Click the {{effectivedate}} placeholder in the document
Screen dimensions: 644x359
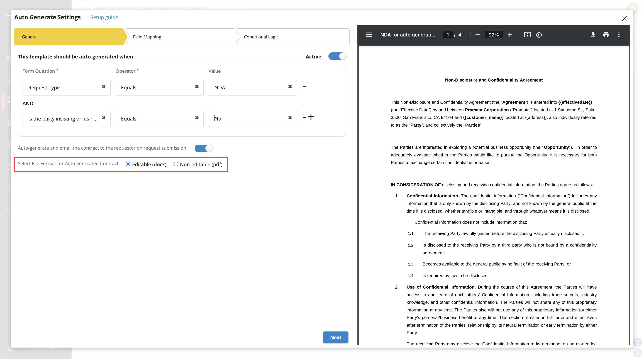coord(575,102)
